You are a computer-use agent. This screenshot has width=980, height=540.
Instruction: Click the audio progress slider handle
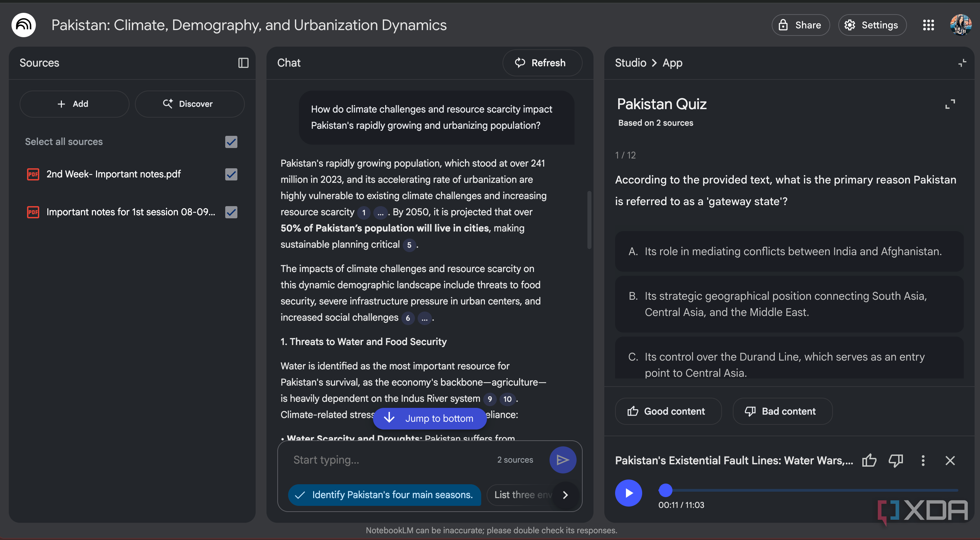(666, 490)
